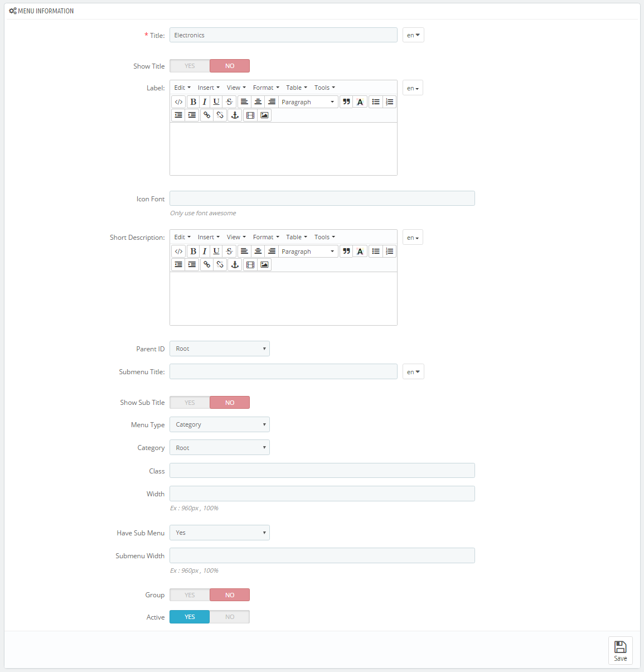644x672 pixels.
Task: Click Bold icon in Label editor
Action: 193,101
